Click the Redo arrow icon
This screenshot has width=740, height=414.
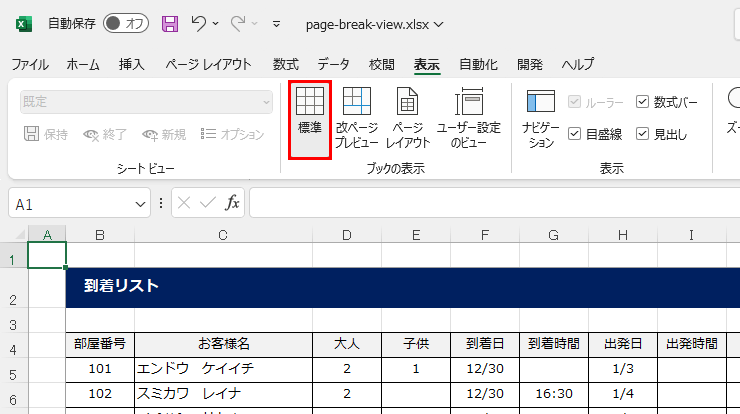click(238, 24)
